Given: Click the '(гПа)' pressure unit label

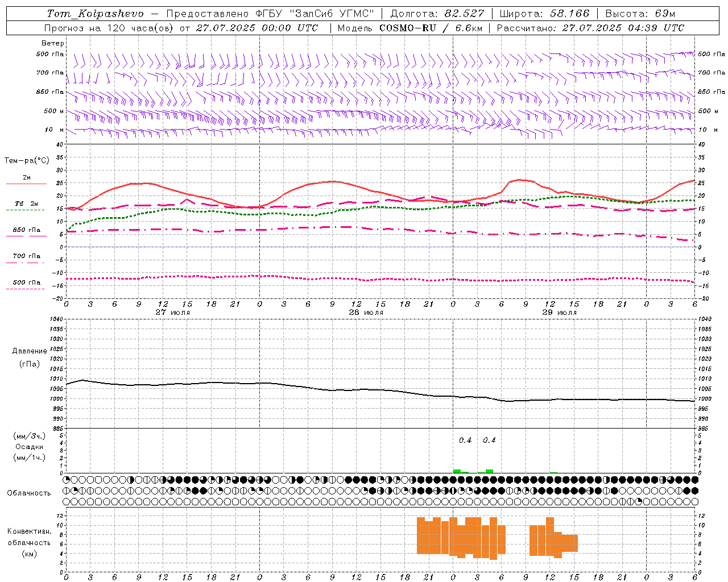Looking at the screenshot, I should pos(30,364).
